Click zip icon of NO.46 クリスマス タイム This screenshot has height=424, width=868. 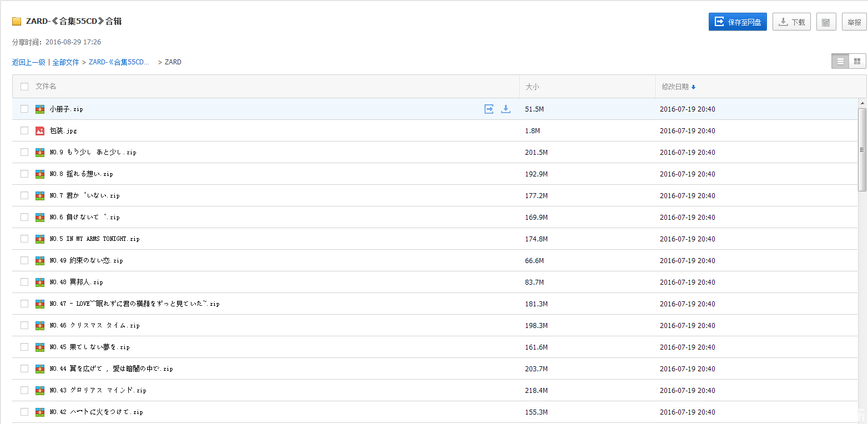pos(40,326)
